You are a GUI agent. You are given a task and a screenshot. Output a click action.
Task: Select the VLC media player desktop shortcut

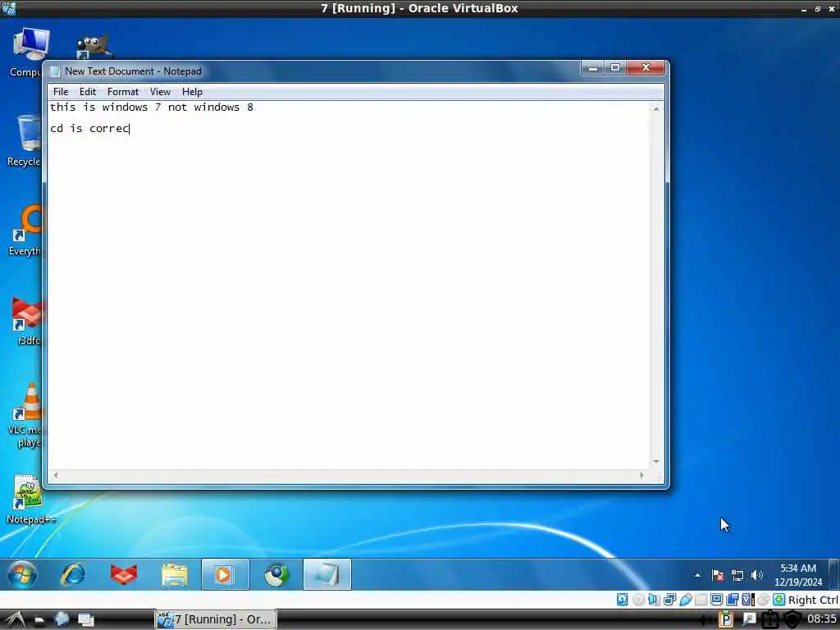click(27, 415)
